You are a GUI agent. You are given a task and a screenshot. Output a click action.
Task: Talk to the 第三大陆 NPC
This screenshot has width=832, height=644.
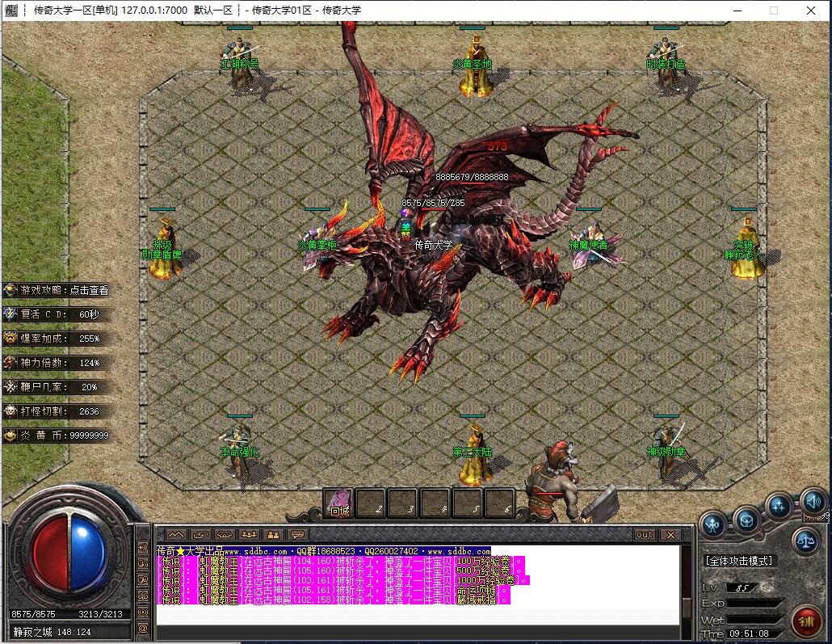coord(473,454)
